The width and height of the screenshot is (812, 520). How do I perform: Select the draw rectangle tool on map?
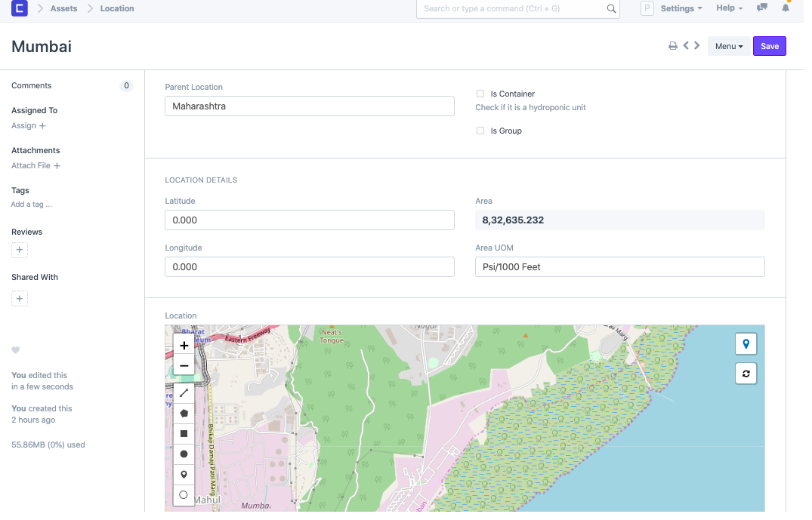click(184, 434)
